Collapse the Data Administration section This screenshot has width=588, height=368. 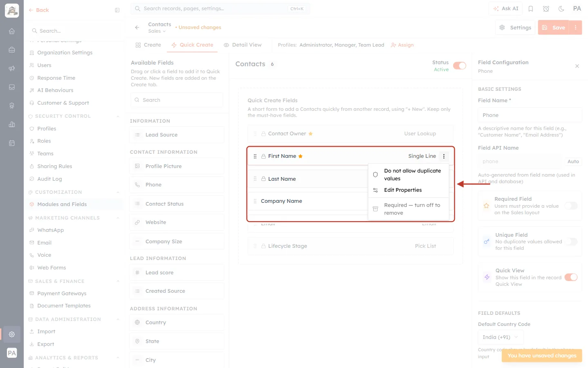[x=118, y=319]
